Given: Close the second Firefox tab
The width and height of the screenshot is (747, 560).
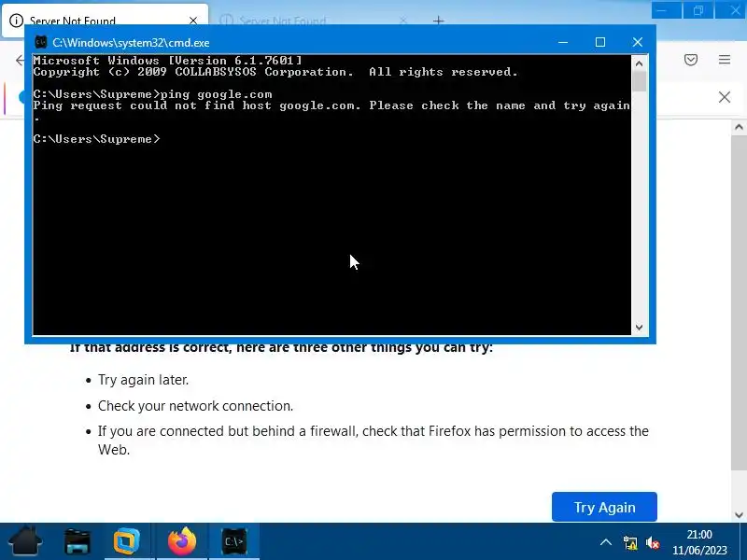Looking at the screenshot, I should (x=403, y=21).
